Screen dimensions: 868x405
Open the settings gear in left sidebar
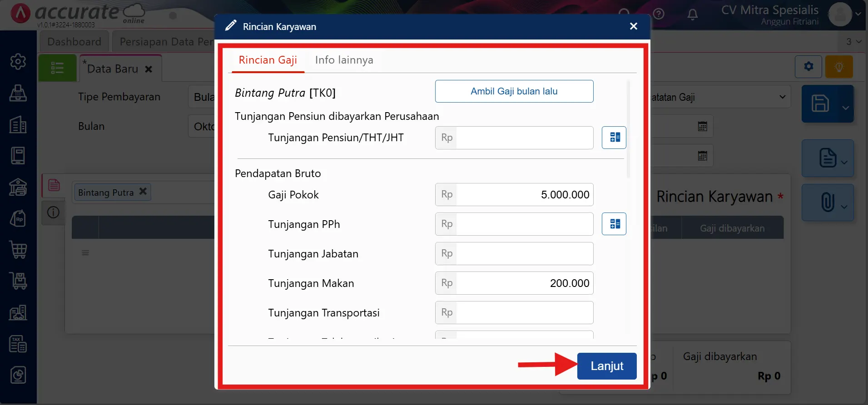[18, 61]
